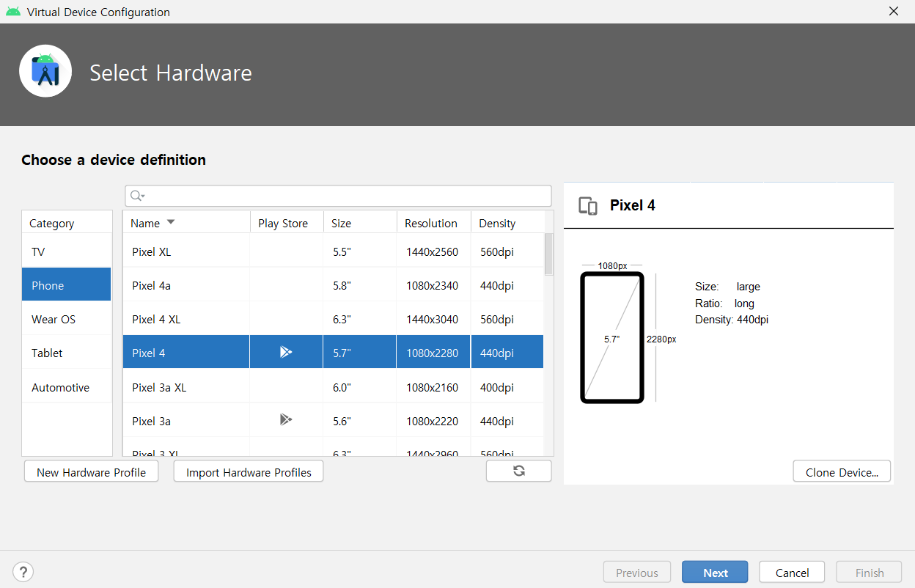
Task: Select the Phone category
Action: 67,284
